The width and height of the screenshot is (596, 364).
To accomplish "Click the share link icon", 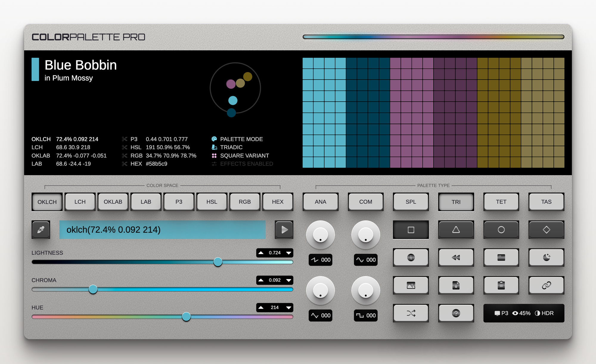I will point(546,285).
